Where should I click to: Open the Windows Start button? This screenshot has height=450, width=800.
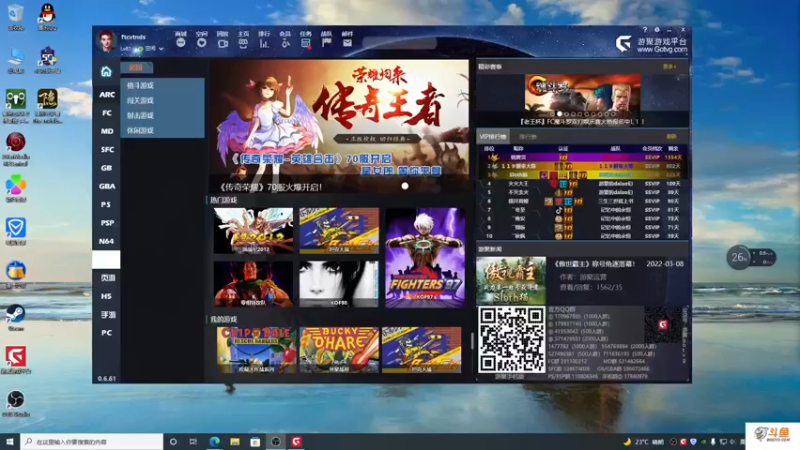click(10, 441)
